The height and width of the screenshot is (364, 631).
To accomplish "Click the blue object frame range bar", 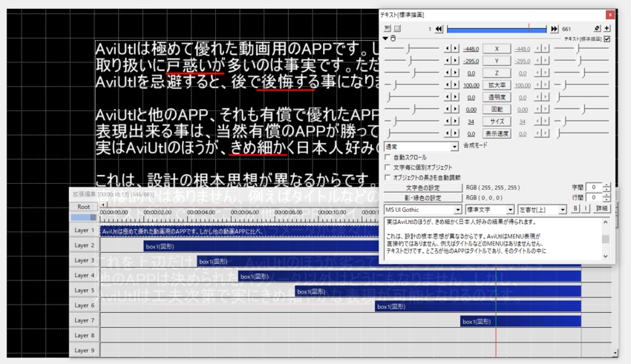I will 497,29.
